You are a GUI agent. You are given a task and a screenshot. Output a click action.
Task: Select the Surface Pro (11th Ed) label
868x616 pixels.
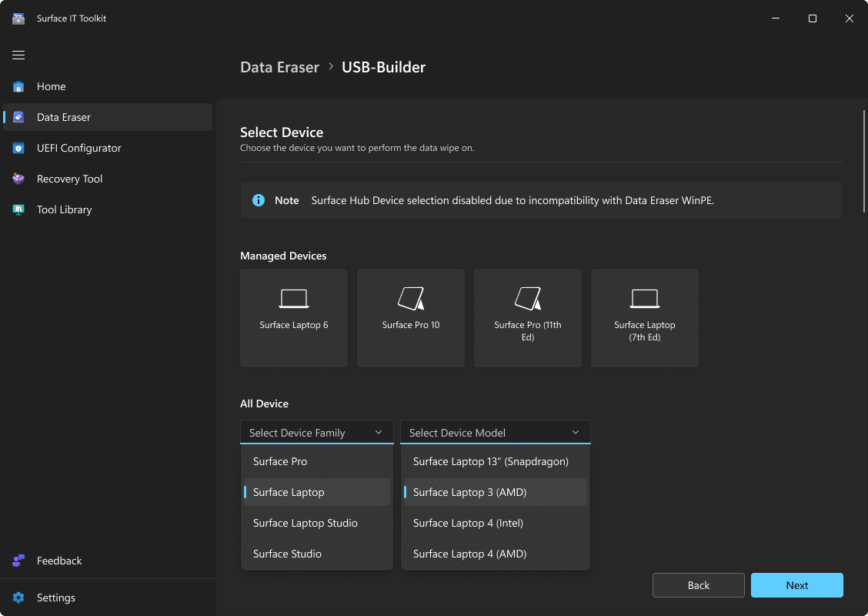pos(528,330)
